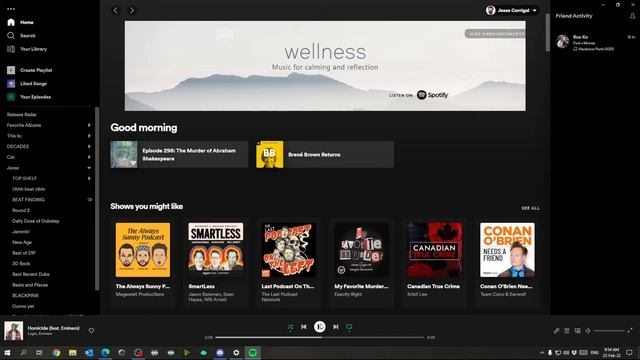Skip to the next track

tap(336, 327)
